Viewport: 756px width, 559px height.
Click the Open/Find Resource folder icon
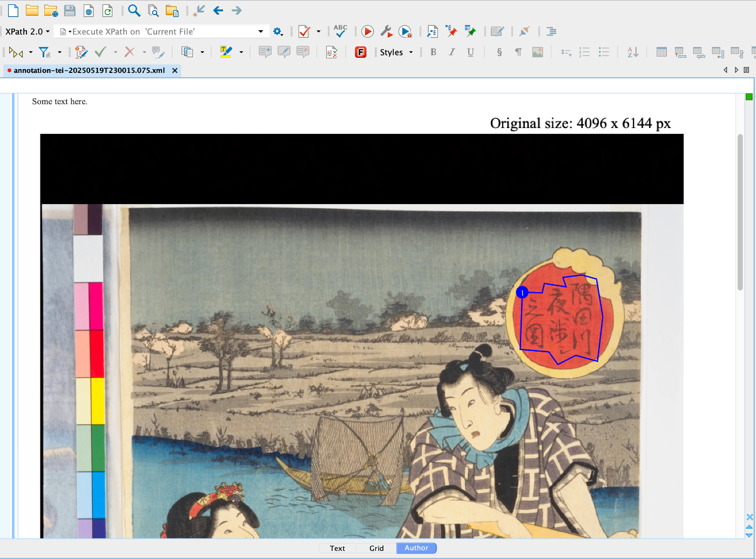click(172, 10)
